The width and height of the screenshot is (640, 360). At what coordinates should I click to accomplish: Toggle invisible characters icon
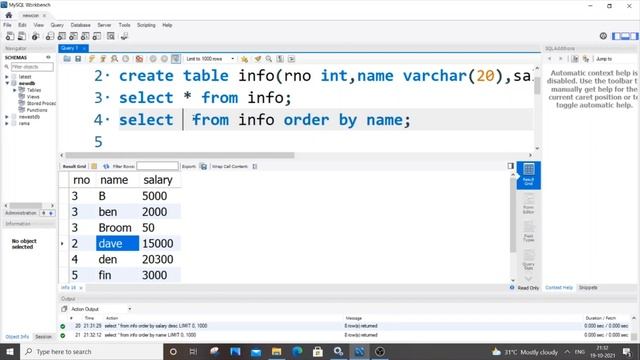[x=280, y=59]
